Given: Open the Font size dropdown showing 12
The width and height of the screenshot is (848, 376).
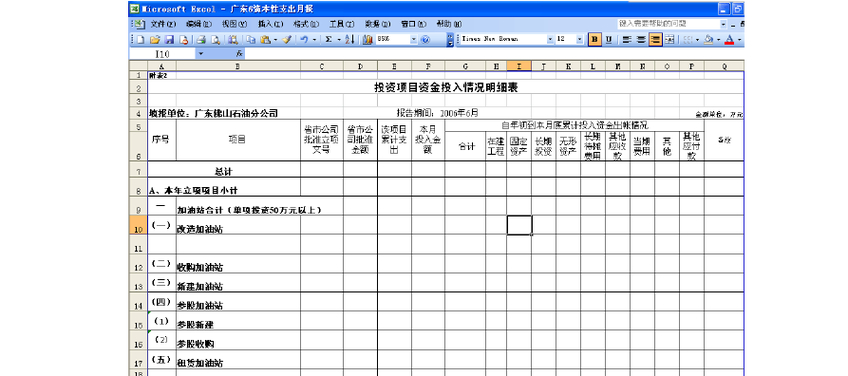Looking at the screenshot, I should [x=580, y=39].
